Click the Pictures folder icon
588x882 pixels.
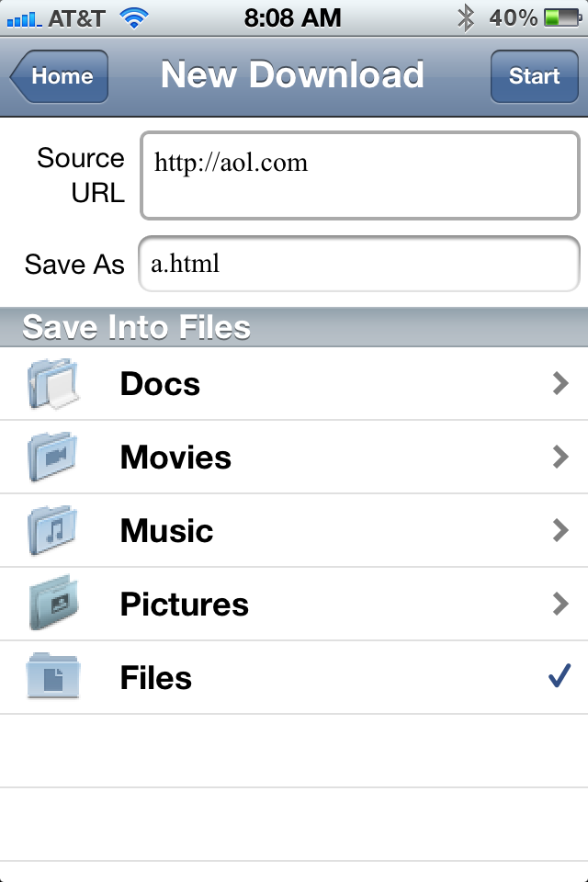(x=52, y=605)
